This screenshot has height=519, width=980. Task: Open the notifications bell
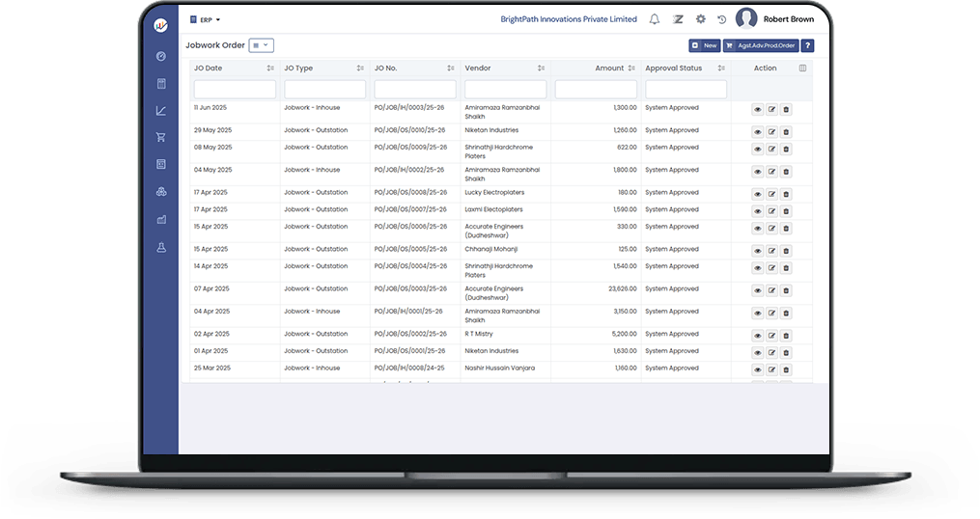pyautogui.click(x=655, y=19)
